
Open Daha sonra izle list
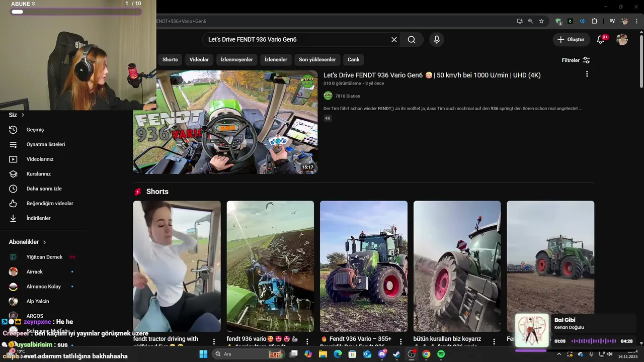[43, 189]
